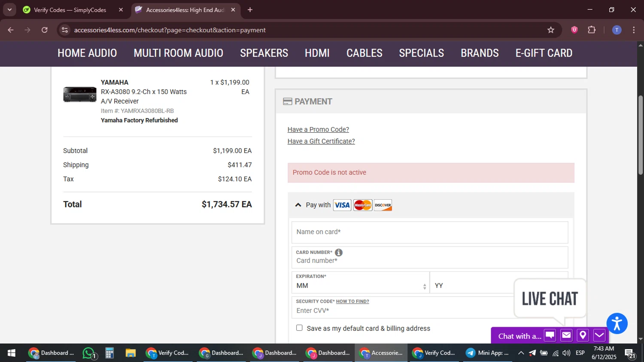Show hidden system tray icons
This screenshot has height=362, width=644.
tap(521, 353)
